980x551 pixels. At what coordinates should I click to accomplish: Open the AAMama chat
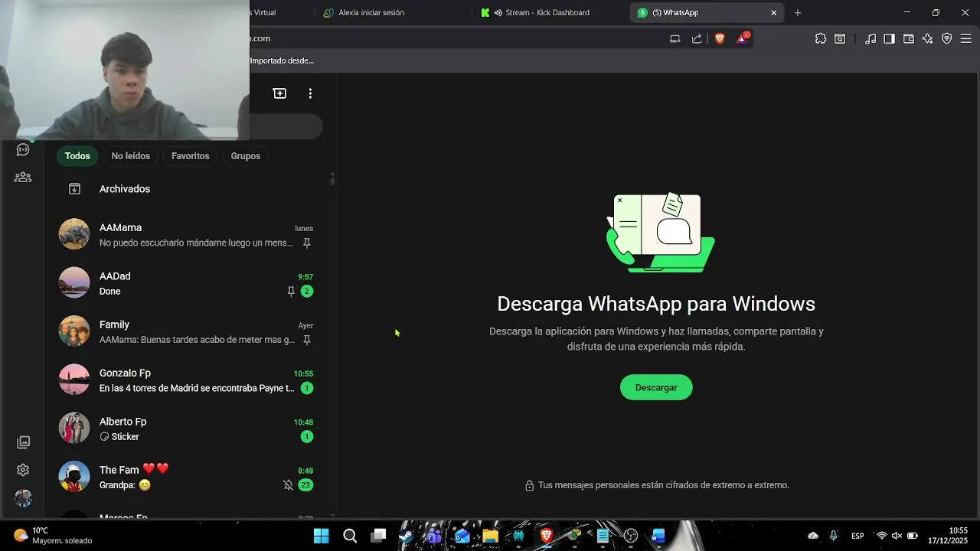pyautogui.click(x=190, y=234)
